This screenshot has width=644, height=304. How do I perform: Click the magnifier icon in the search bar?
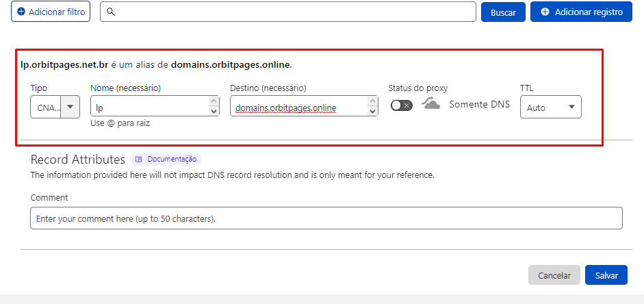[x=111, y=12]
